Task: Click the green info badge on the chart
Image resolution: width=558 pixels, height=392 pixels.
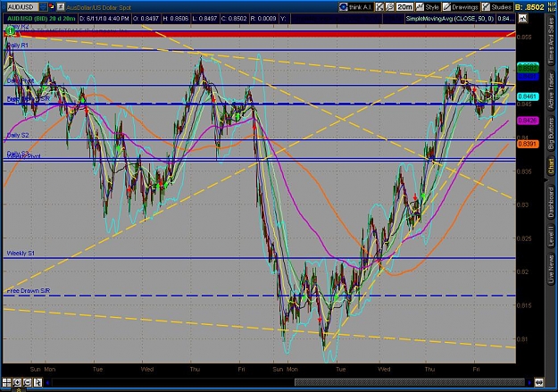Action: 11,31
